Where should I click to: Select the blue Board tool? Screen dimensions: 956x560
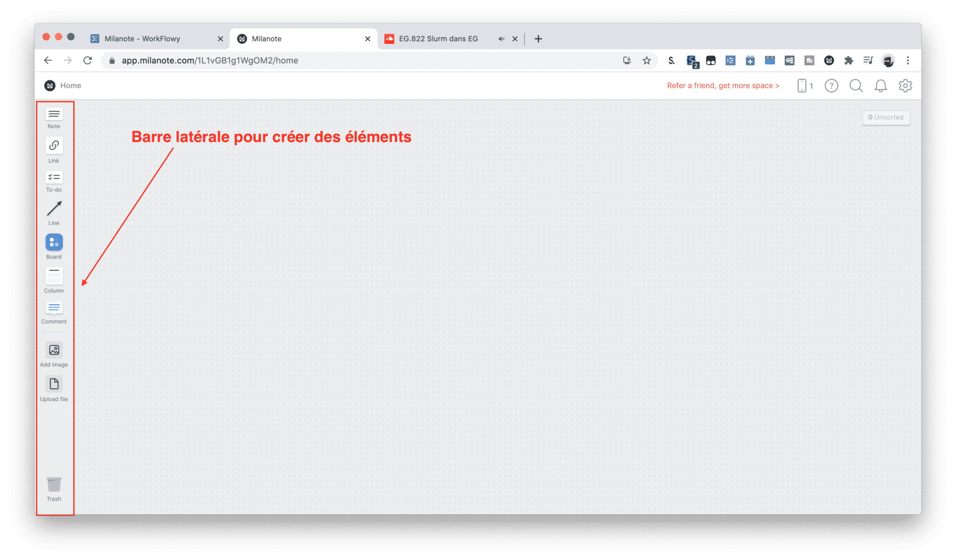(54, 247)
